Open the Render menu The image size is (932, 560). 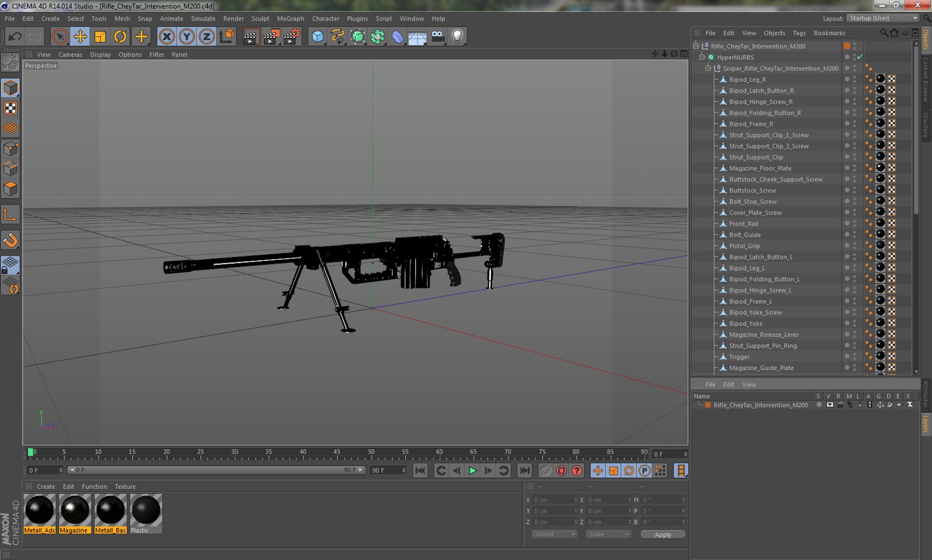234,19
